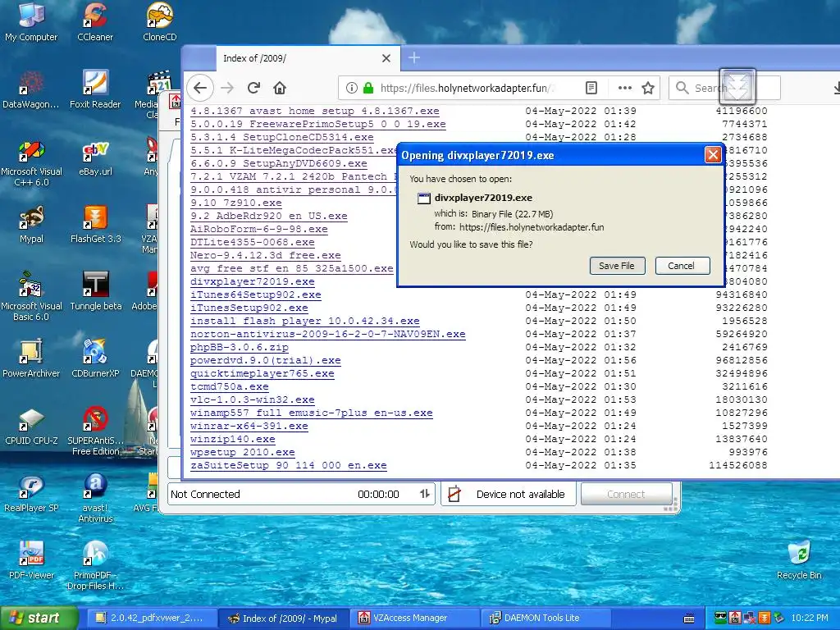The width and height of the screenshot is (840, 630).
Task: Open the divxplayer72019.exe link in the listing
Action: (253, 281)
